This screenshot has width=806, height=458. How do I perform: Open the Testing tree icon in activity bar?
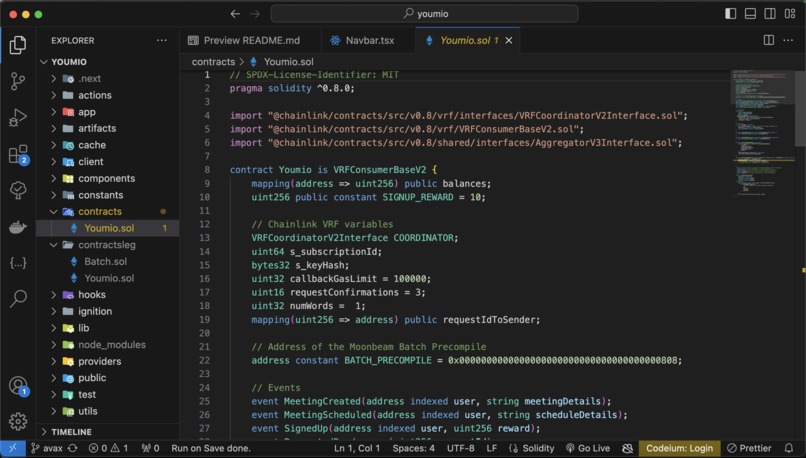point(18,190)
